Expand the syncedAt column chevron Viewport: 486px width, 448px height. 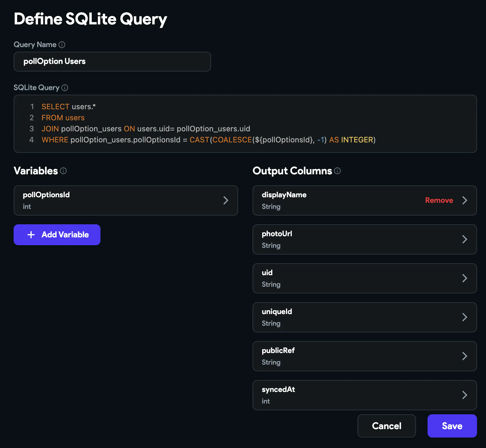pos(465,395)
